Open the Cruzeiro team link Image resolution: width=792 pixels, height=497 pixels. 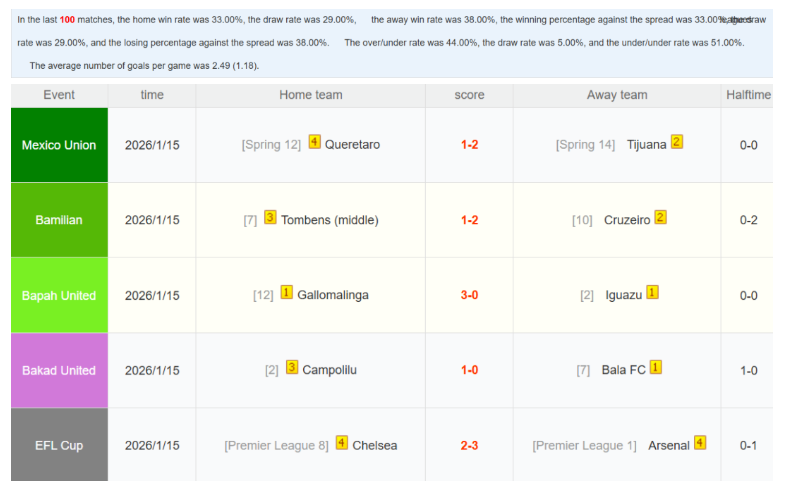coord(627,220)
